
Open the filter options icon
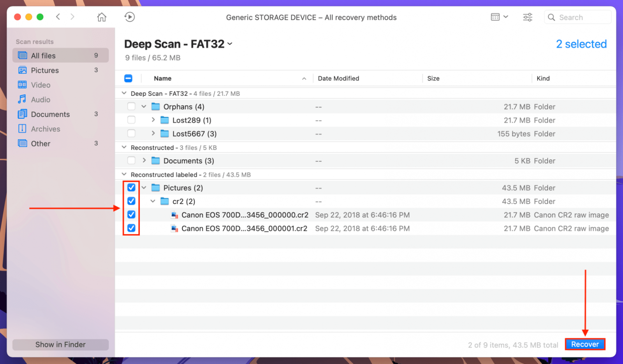point(528,17)
